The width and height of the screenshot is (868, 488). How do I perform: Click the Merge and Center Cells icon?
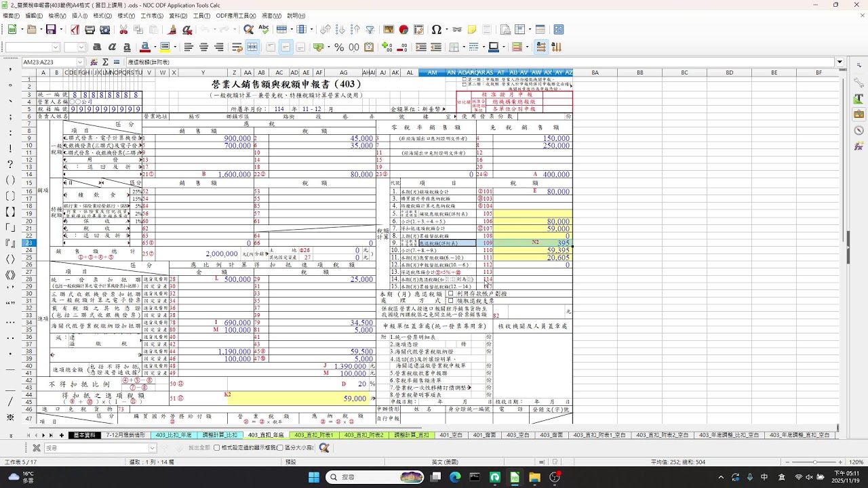coord(252,47)
